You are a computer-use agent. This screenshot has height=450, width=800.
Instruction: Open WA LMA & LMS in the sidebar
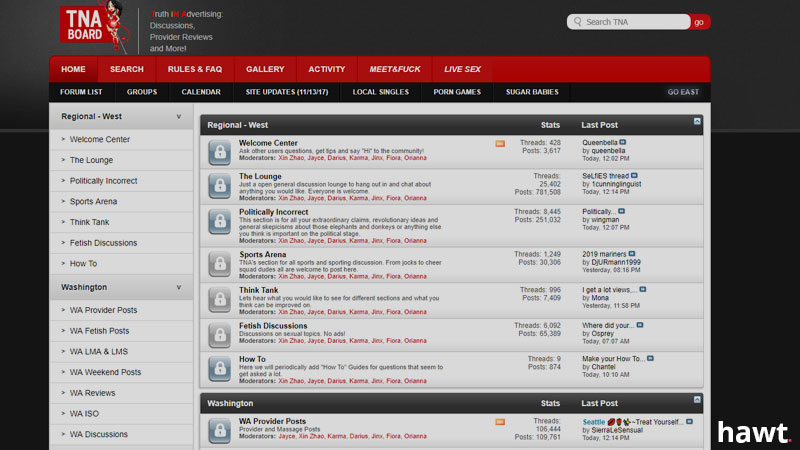coord(99,352)
